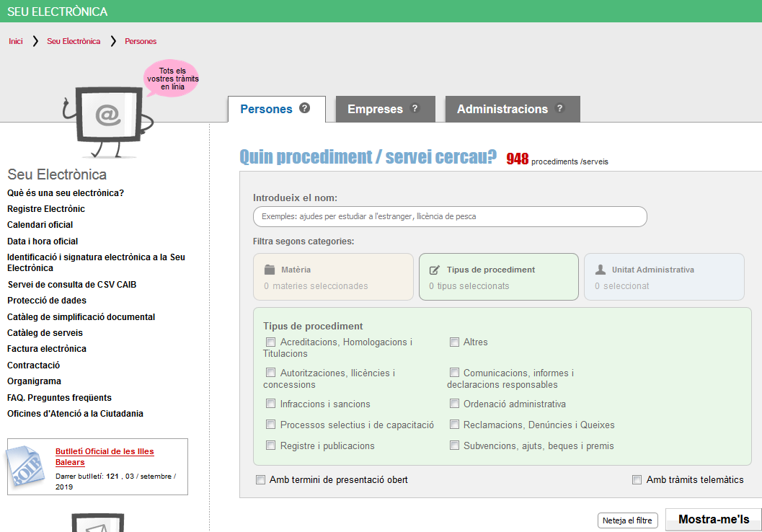762x532 pixels.
Task: Open Butlletí Oficial de les Illes Balears link
Action: [105, 457]
